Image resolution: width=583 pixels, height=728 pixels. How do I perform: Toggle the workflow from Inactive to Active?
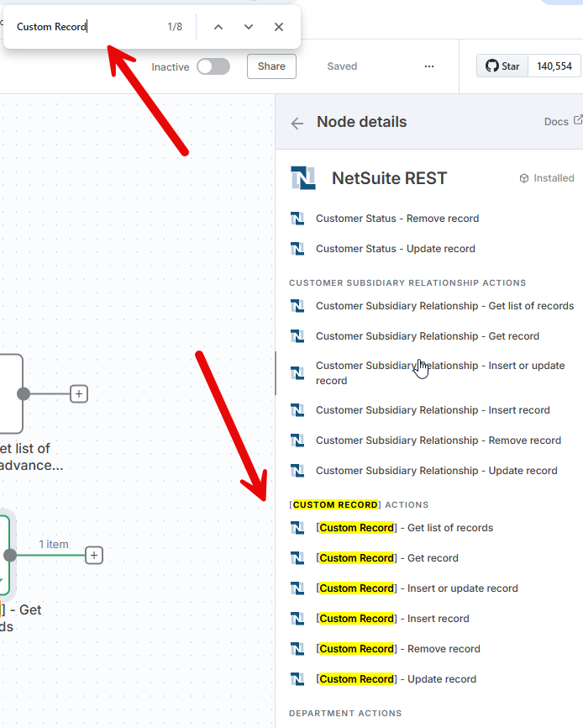point(213,66)
